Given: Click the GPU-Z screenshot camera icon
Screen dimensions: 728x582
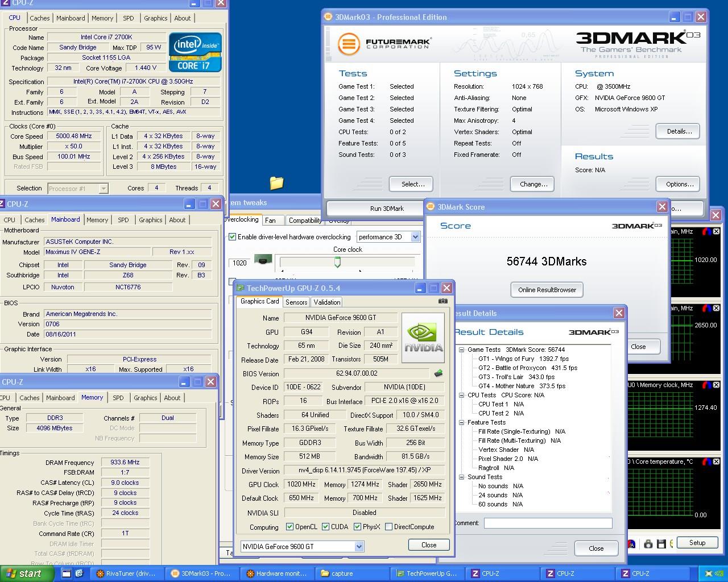Looking at the screenshot, I should [443, 301].
